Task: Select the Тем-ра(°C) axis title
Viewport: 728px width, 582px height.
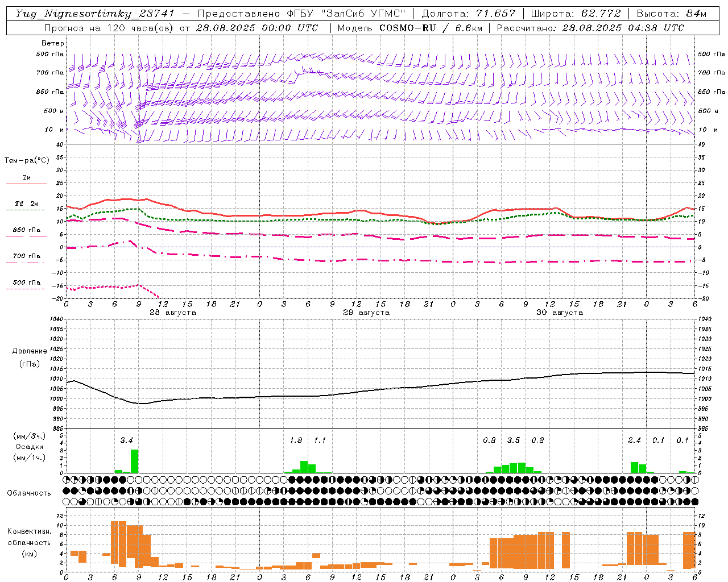Action: (x=27, y=161)
